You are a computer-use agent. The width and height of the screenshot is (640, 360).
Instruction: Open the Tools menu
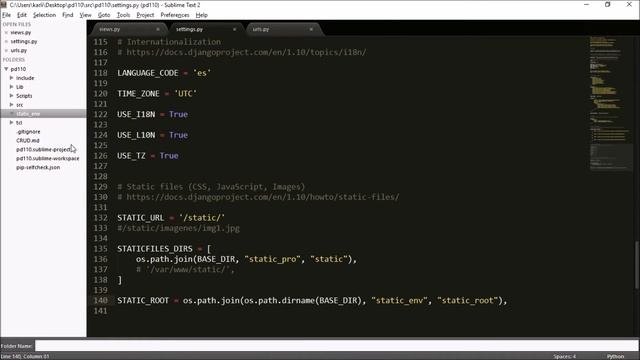pyautogui.click(x=123, y=15)
